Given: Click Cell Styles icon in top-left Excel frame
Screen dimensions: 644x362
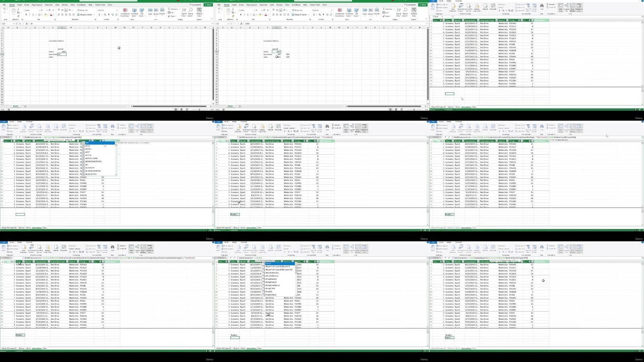Looking at the screenshot, I should tap(142, 12).
